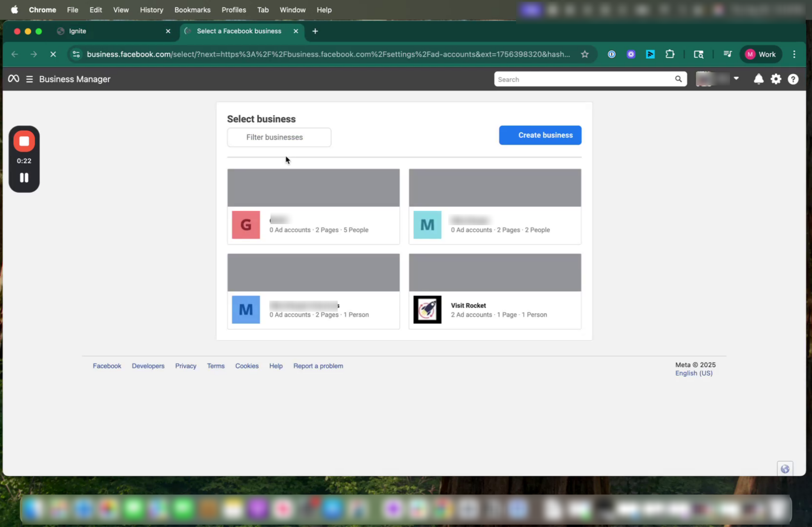Open the Extensions puzzle icon
The height and width of the screenshot is (527, 812).
pyautogui.click(x=670, y=54)
